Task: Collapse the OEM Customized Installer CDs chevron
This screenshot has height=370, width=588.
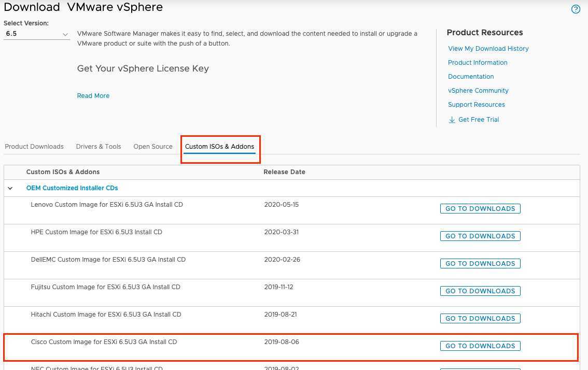Action: tap(10, 188)
